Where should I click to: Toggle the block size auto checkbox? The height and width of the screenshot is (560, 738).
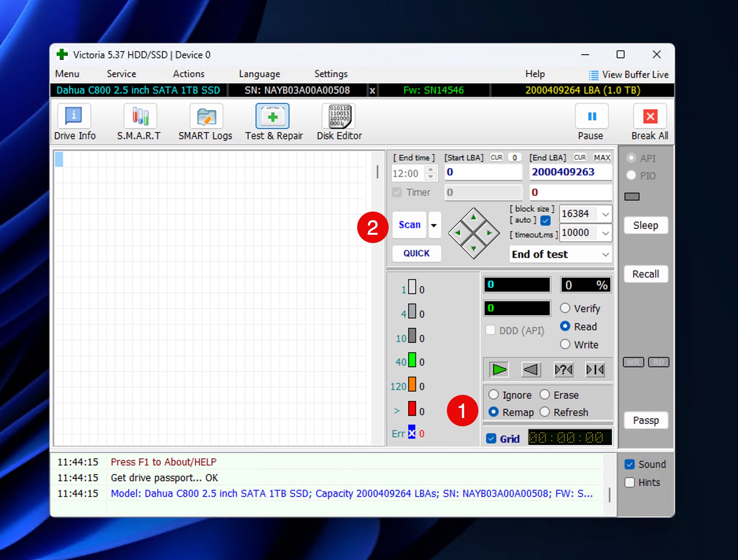tap(545, 220)
